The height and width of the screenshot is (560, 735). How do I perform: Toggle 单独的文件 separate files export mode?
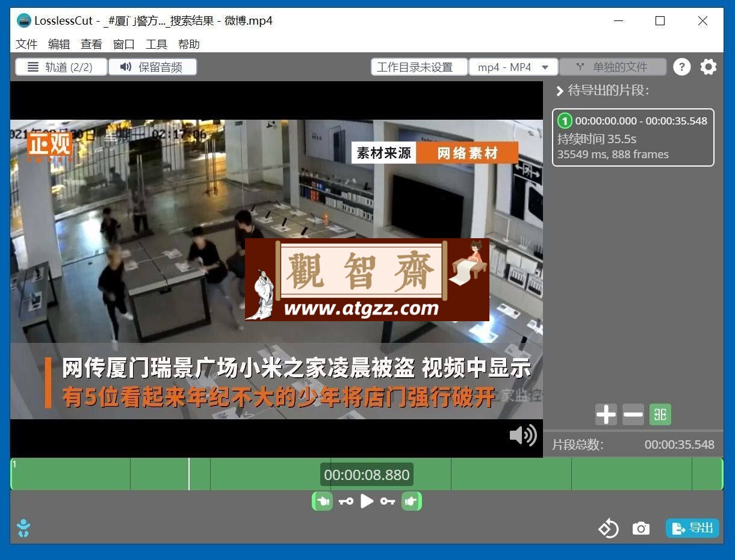coord(613,67)
